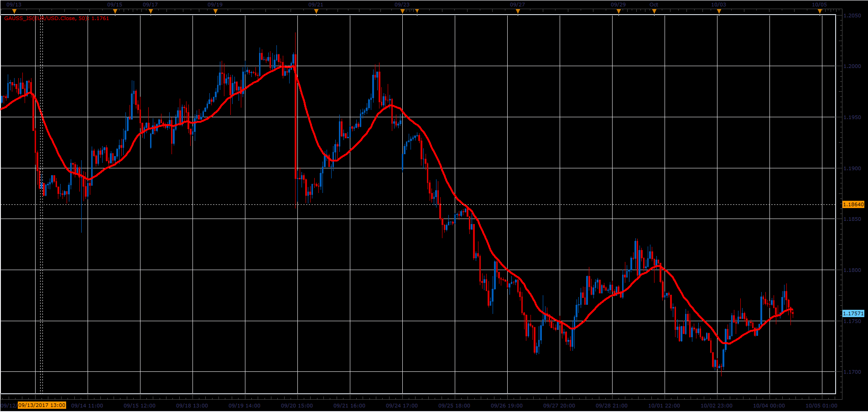Click the 09/29 orange day marker
868x412 pixels.
click(619, 11)
